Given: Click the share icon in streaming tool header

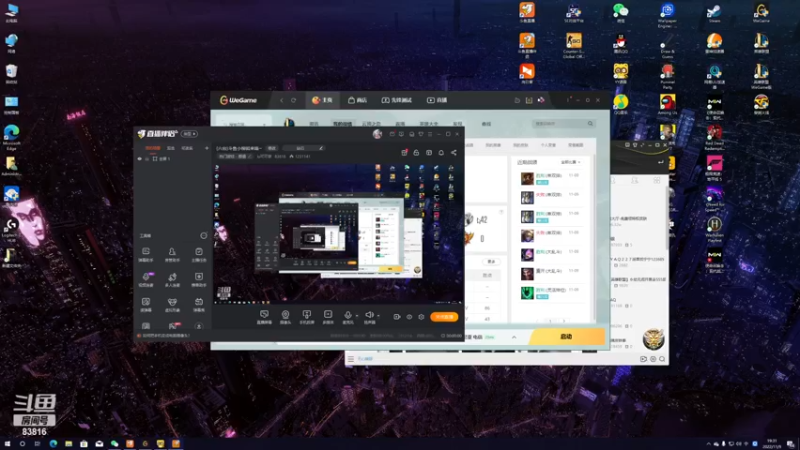Looking at the screenshot, I should tap(454, 153).
